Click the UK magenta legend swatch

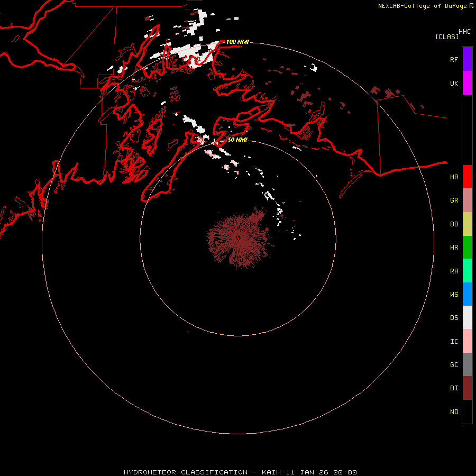pyautogui.click(x=467, y=83)
